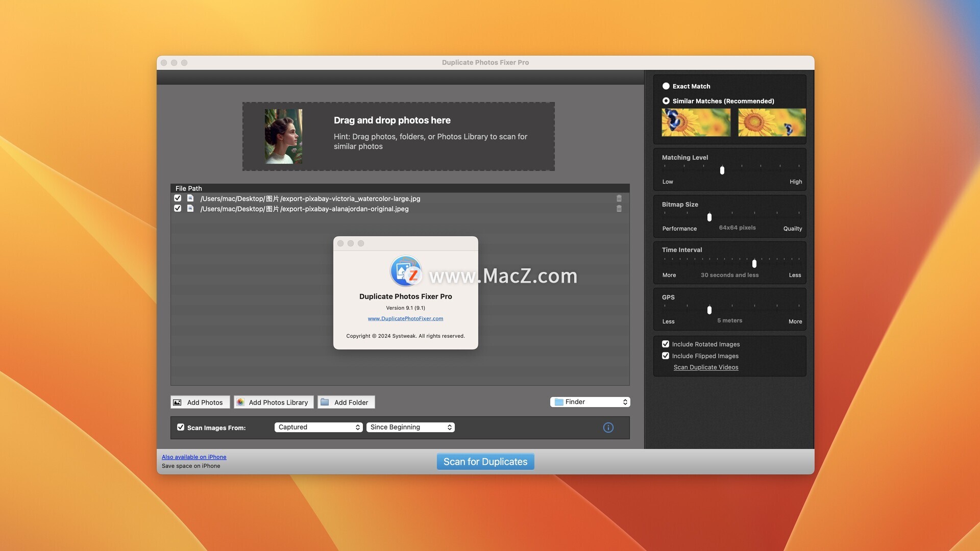Expand the Since Beginning dropdown
The width and height of the screenshot is (980, 551).
[x=410, y=428]
